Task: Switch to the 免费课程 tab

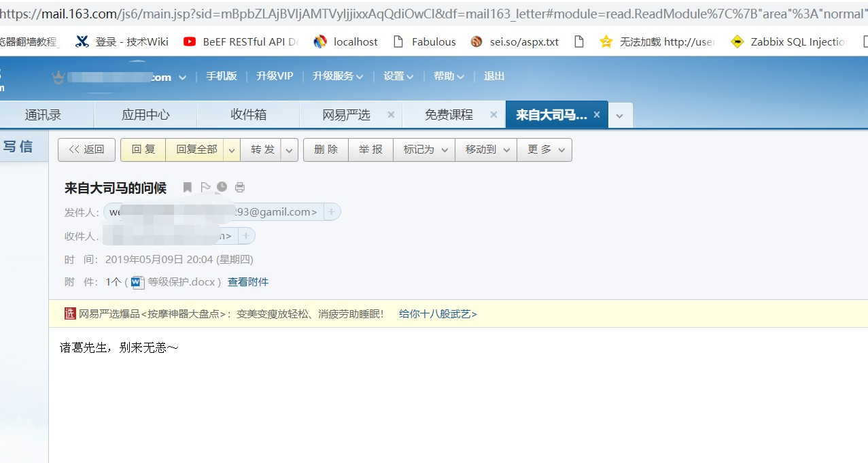Action: click(449, 115)
